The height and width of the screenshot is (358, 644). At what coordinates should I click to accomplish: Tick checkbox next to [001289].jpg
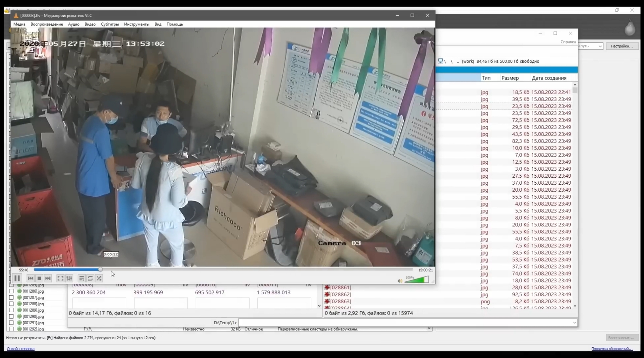click(x=11, y=310)
